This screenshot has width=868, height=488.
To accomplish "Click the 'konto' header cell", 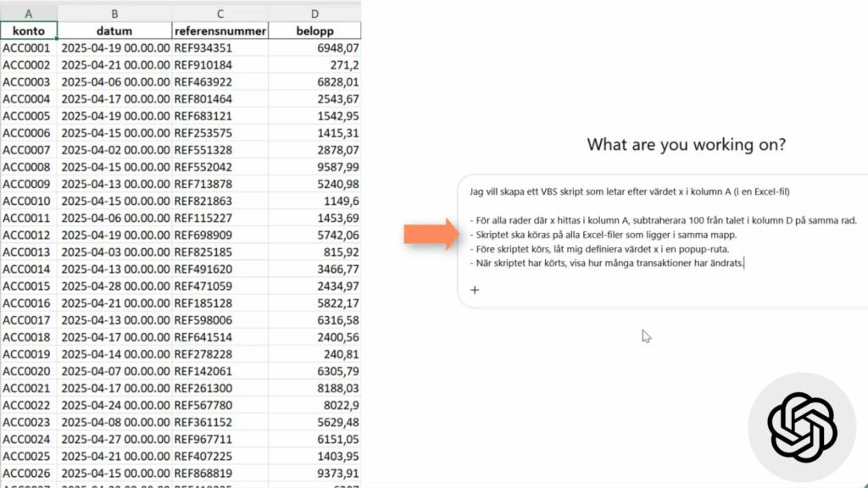I will 29,31.
